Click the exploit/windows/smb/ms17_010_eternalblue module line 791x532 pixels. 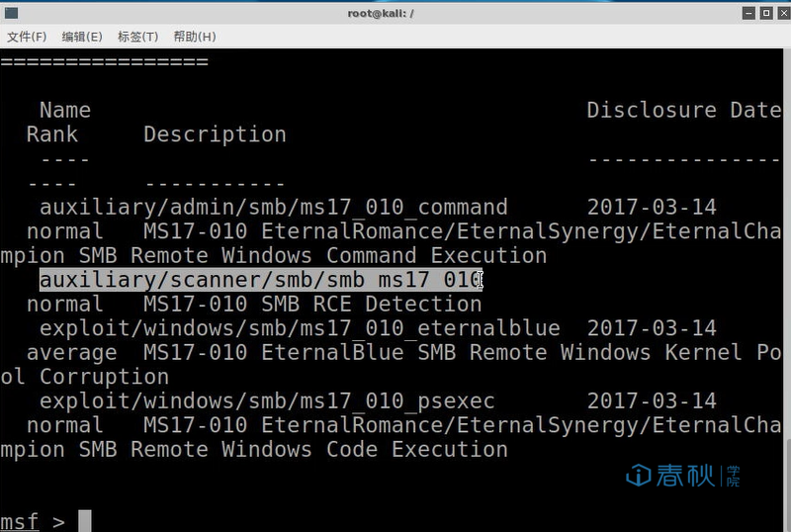[x=300, y=328]
